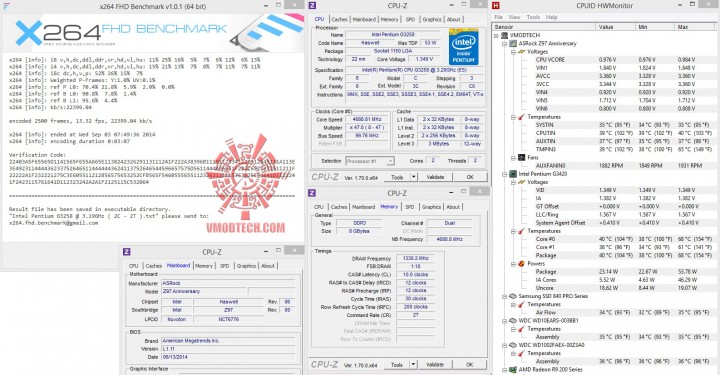
Task: Click the Fans icon in HWMonitor
Action: pos(521,157)
